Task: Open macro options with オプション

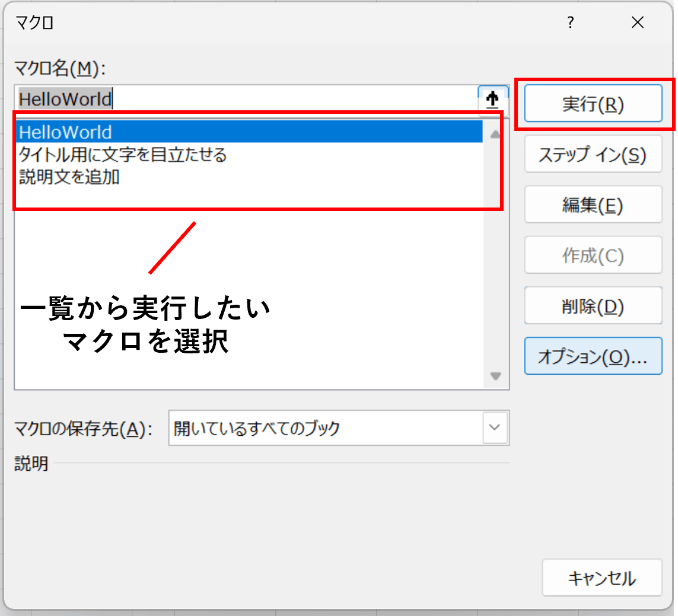Action: [x=593, y=356]
